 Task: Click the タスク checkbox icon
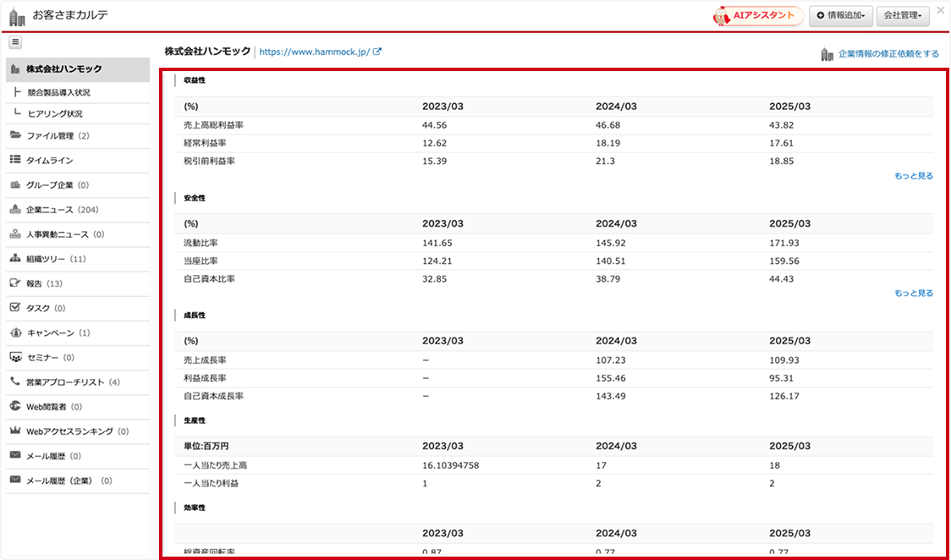click(x=15, y=308)
